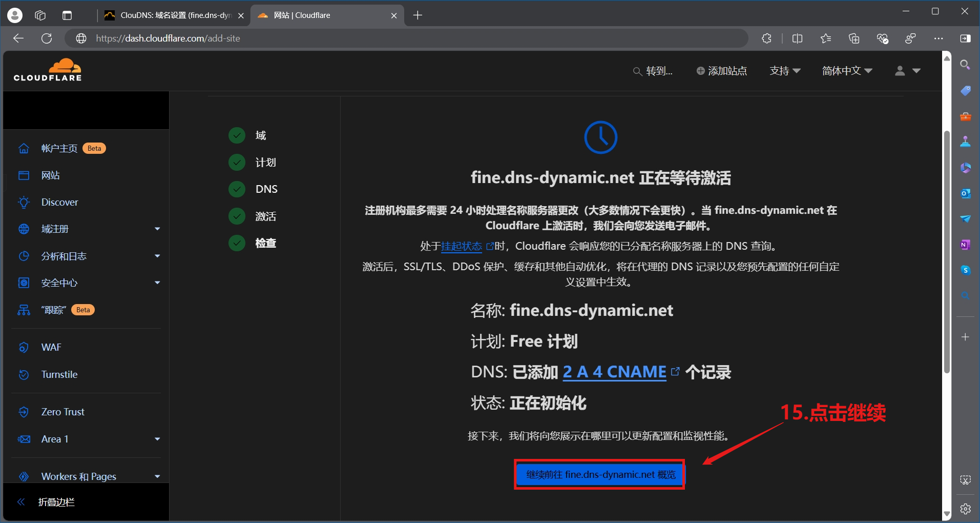This screenshot has height=523, width=980.
Task: Click the scrollbar down arrow
Action: click(x=947, y=514)
